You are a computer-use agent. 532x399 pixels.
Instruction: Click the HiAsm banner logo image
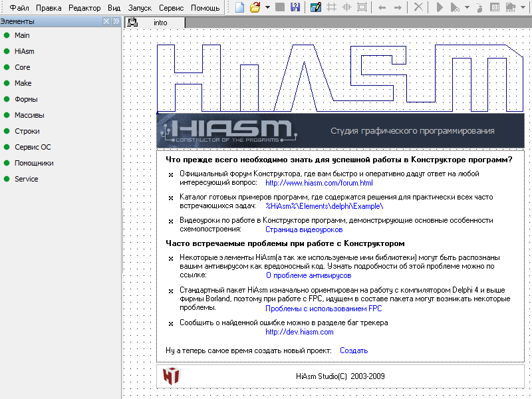click(x=229, y=130)
